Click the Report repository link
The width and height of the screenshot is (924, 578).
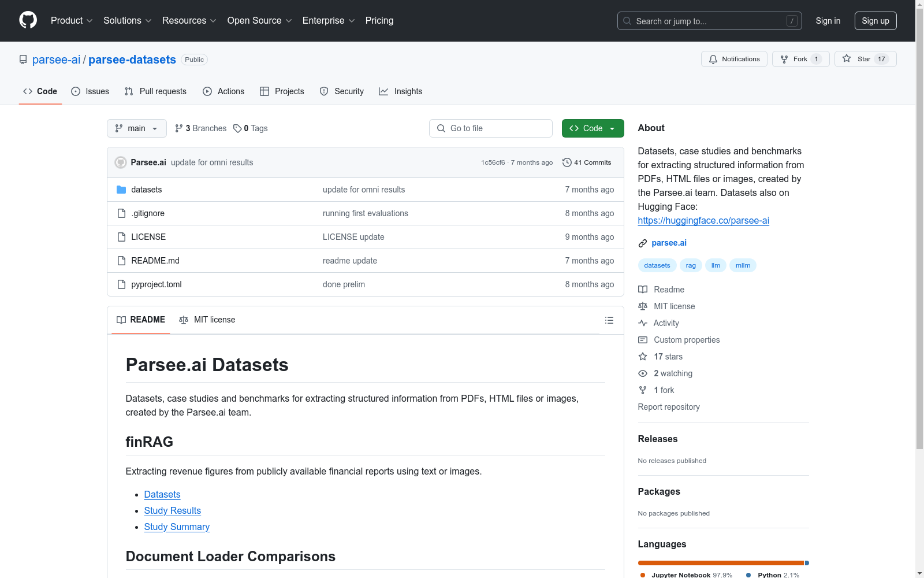tap(669, 407)
